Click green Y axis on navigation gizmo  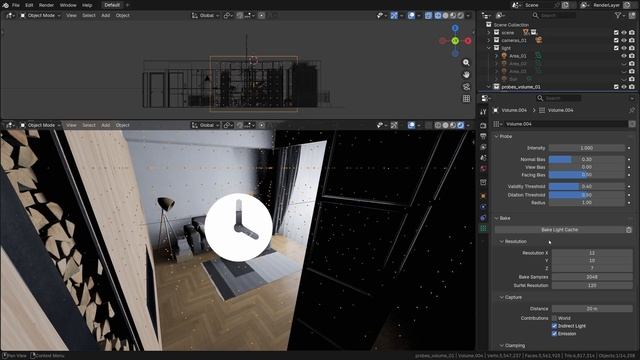455,41
